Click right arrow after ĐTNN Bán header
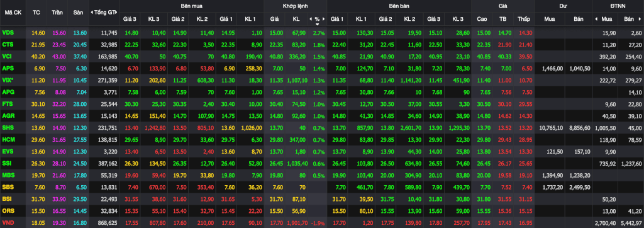Image resolution: width=644 pixels, height=228 pixels. click(x=640, y=19)
